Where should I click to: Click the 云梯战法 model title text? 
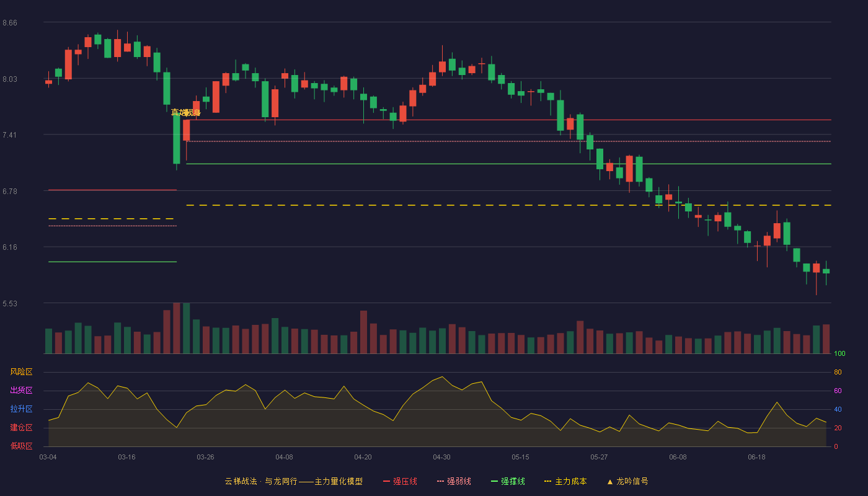[x=241, y=481]
